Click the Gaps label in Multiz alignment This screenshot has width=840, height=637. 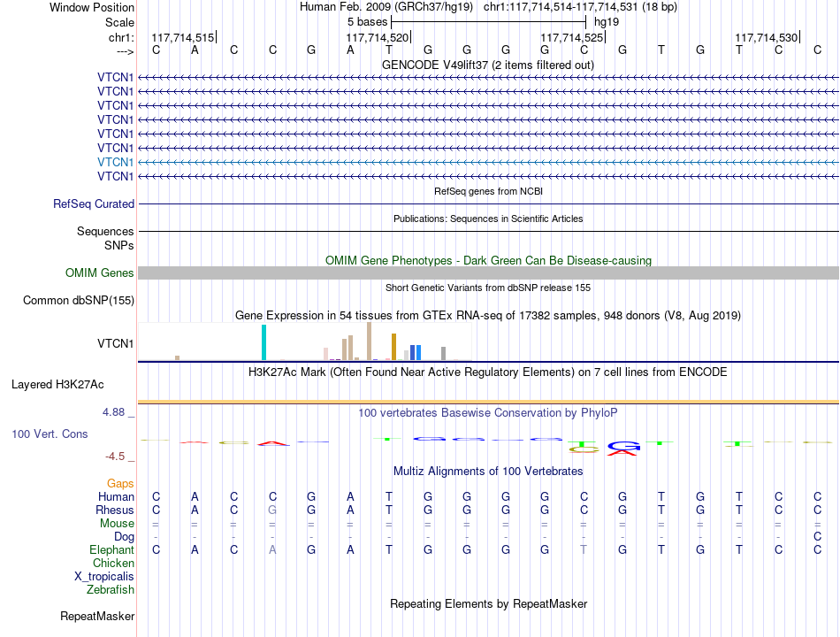pyautogui.click(x=120, y=484)
